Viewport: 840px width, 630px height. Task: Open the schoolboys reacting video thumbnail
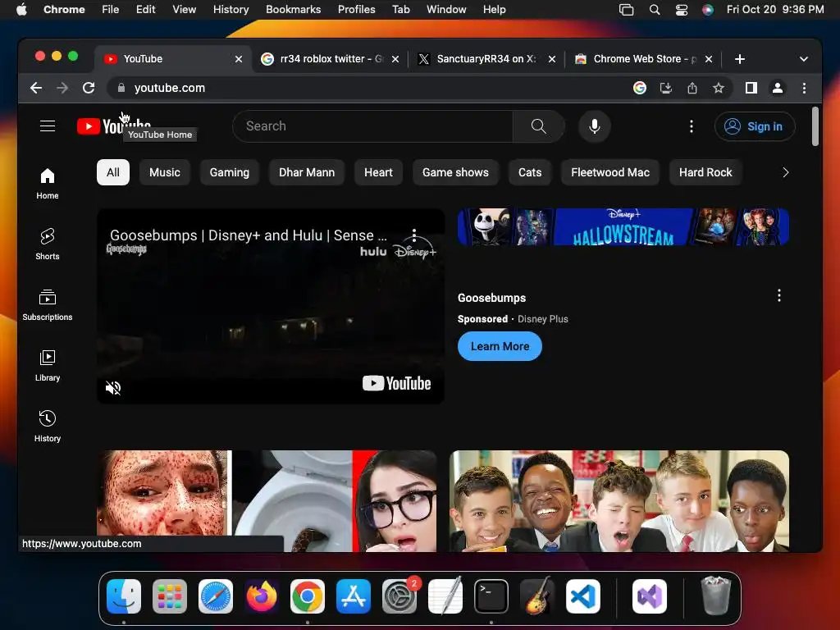coord(619,501)
